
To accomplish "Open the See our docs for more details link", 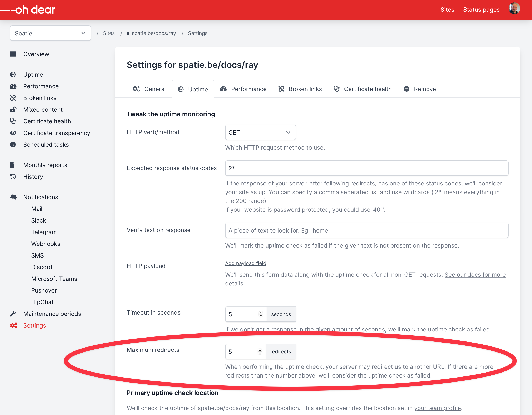I will coord(475,275).
